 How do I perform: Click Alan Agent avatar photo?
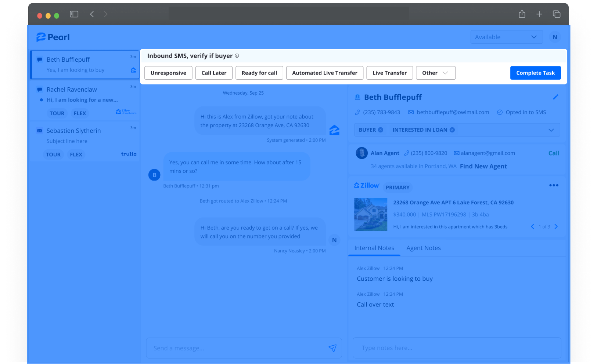pos(362,153)
